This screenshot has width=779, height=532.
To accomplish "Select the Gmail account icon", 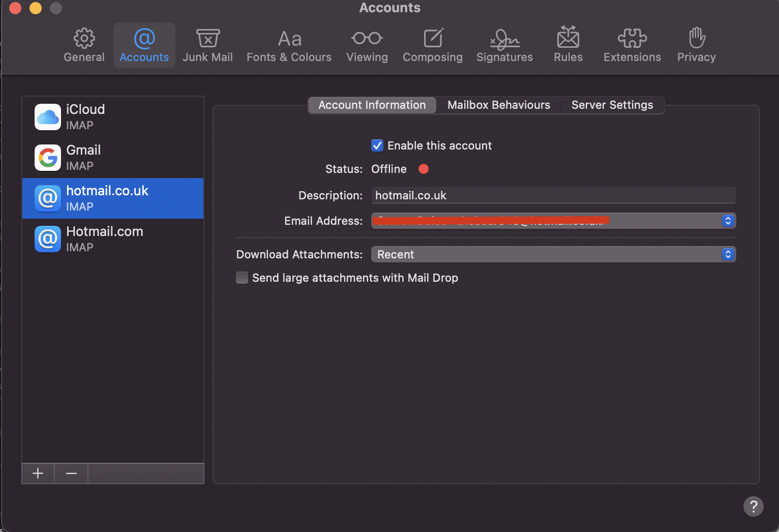I will click(x=48, y=158).
